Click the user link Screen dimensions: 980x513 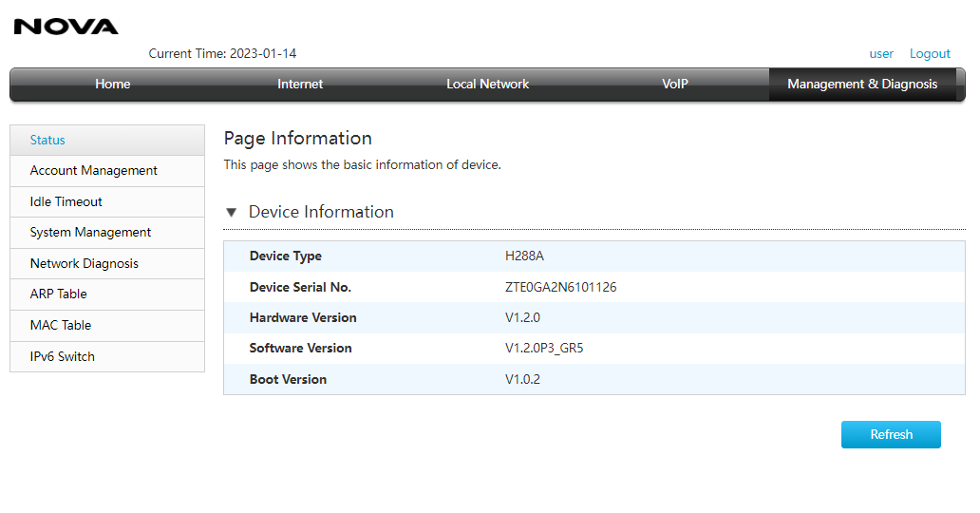coord(881,54)
